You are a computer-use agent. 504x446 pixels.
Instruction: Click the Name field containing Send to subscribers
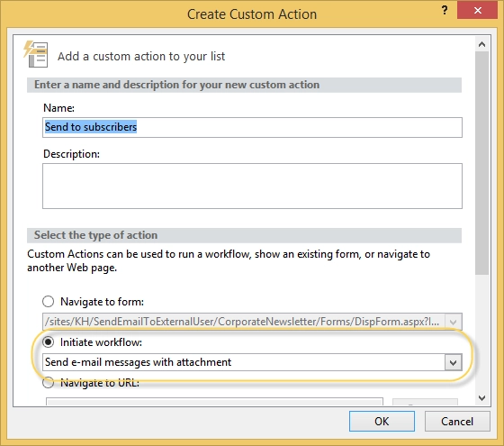[252, 127]
